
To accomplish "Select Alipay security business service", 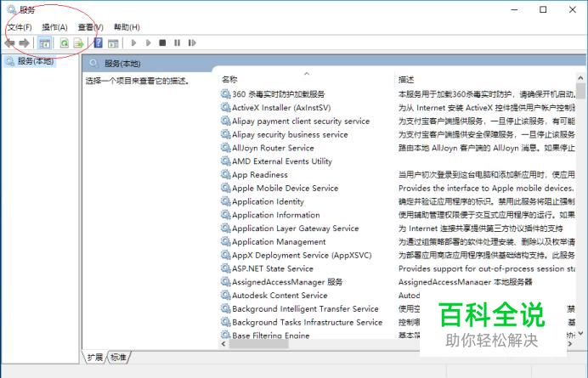I will (x=290, y=134).
